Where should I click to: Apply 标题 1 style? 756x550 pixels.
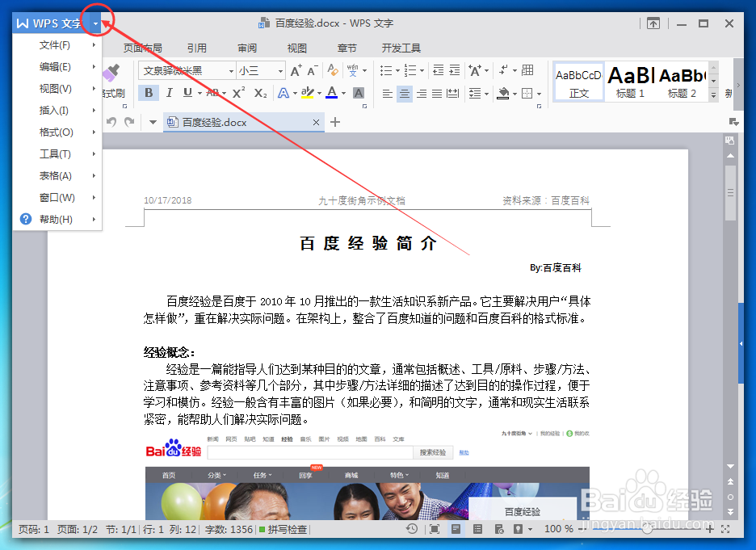[630, 82]
